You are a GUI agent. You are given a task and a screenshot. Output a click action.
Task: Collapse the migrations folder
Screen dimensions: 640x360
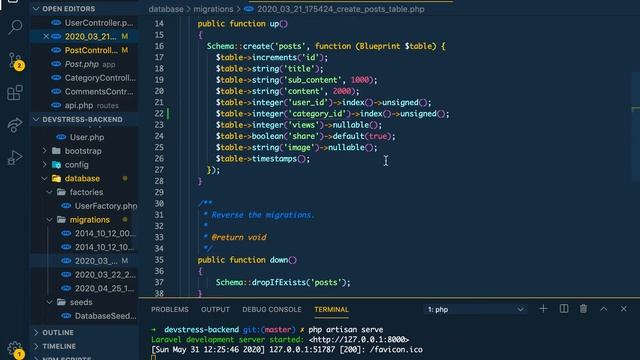coord(84,220)
